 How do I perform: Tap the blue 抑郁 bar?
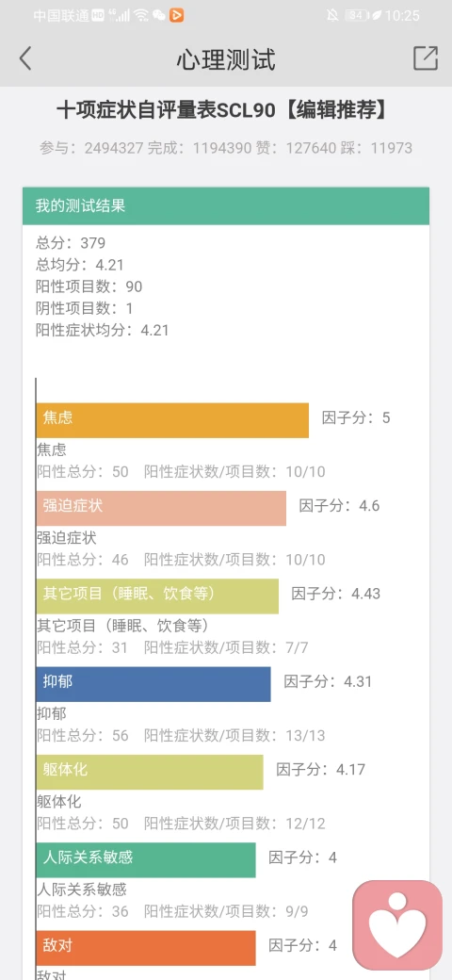pyautogui.click(x=153, y=684)
